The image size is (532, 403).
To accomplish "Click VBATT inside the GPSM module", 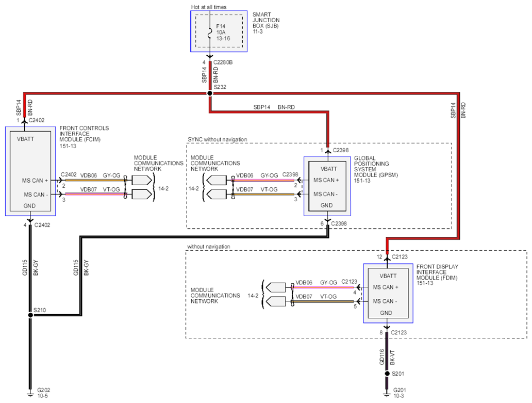I will click(x=329, y=169).
